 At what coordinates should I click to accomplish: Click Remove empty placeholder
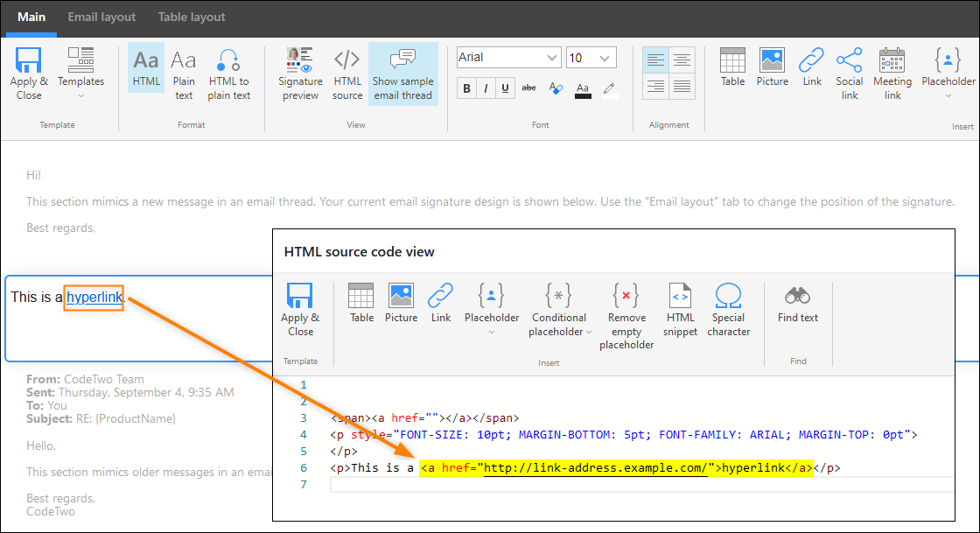pos(626,308)
